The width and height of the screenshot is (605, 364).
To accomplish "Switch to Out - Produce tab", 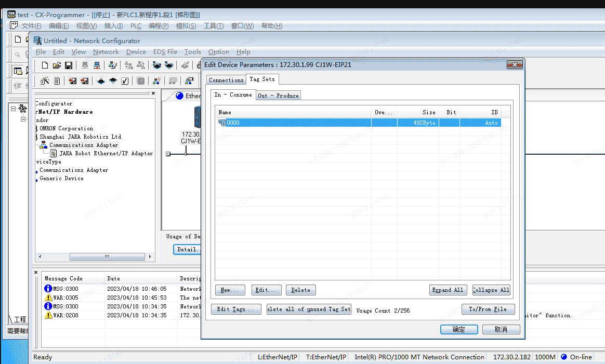I will (x=278, y=96).
